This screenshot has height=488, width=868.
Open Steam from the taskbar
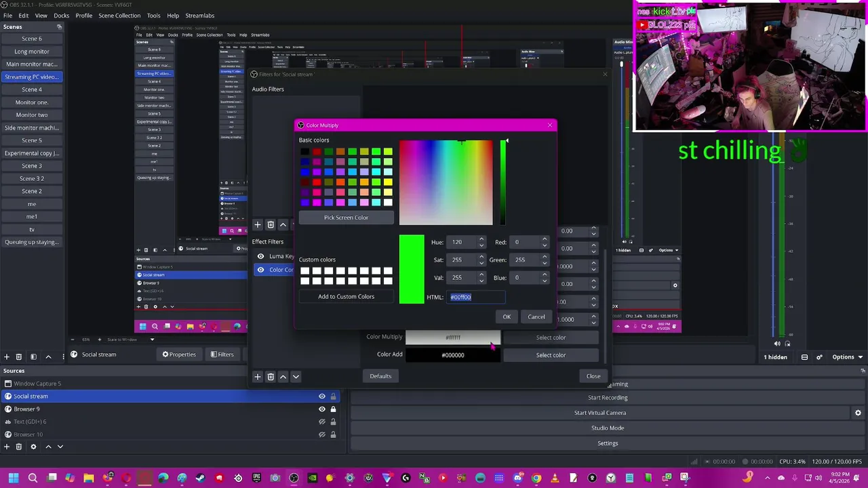(201, 478)
